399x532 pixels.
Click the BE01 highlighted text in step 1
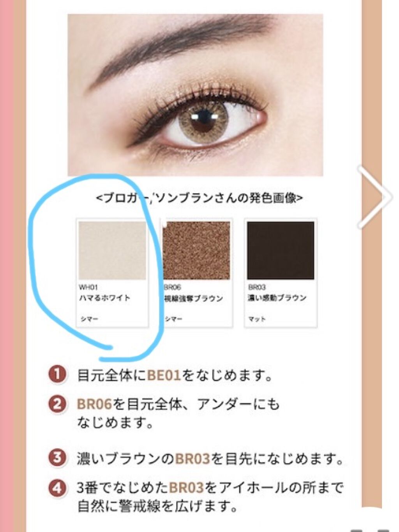pos(164,375)
